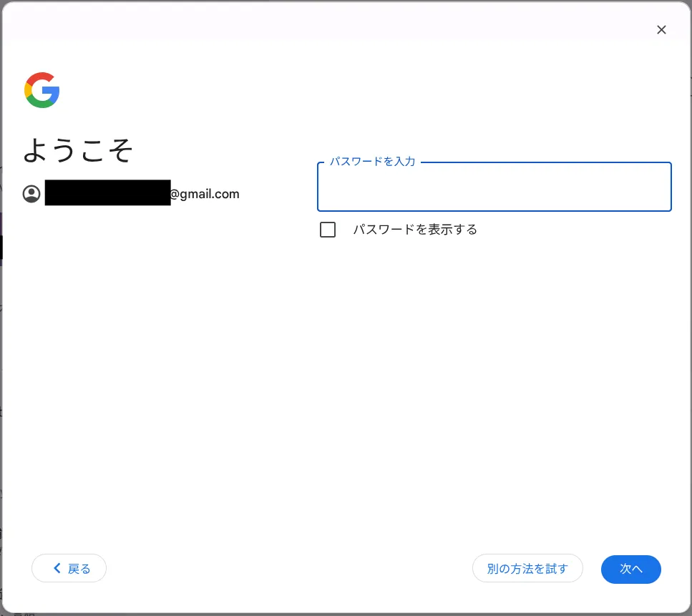
Task: Click the blacked-out email username block
Action: [x=107, y=192]
